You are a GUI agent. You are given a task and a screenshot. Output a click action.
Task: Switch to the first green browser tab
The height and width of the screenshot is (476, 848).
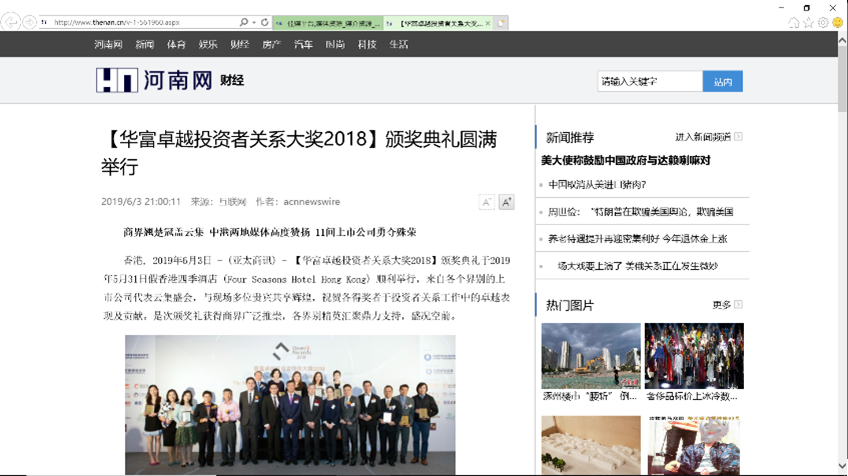pyautogui.click(x=328, y=23)
